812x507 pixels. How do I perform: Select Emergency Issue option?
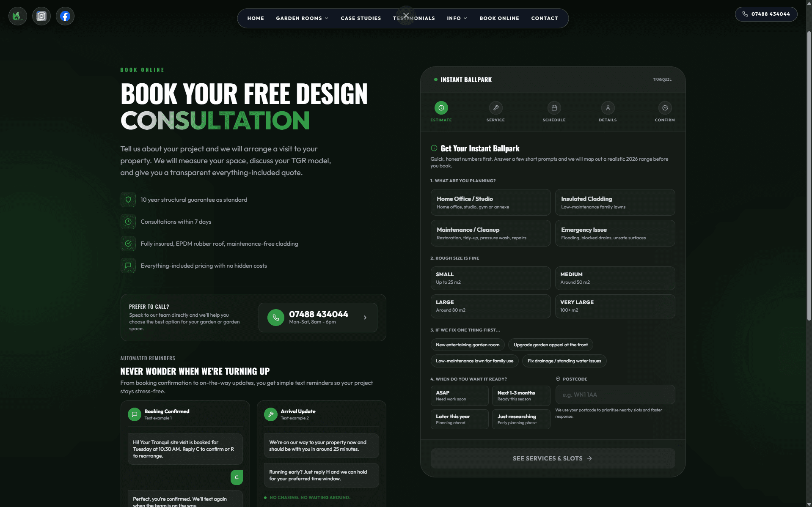point(615,233)
